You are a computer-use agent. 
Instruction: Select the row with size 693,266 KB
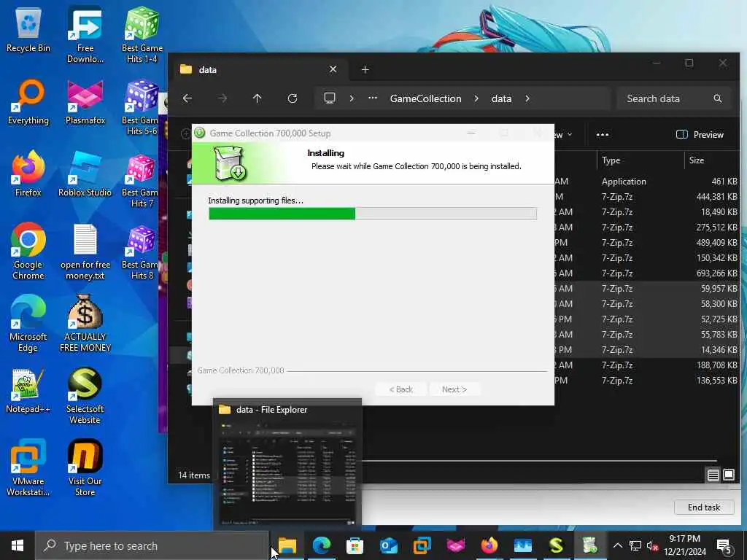tap(647, 273)
